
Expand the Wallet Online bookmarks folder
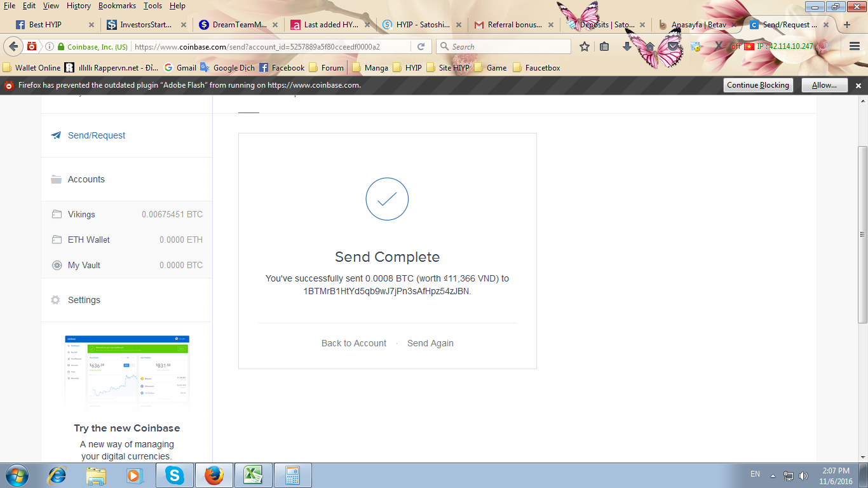pyautogui.click(x=32, y=67)
